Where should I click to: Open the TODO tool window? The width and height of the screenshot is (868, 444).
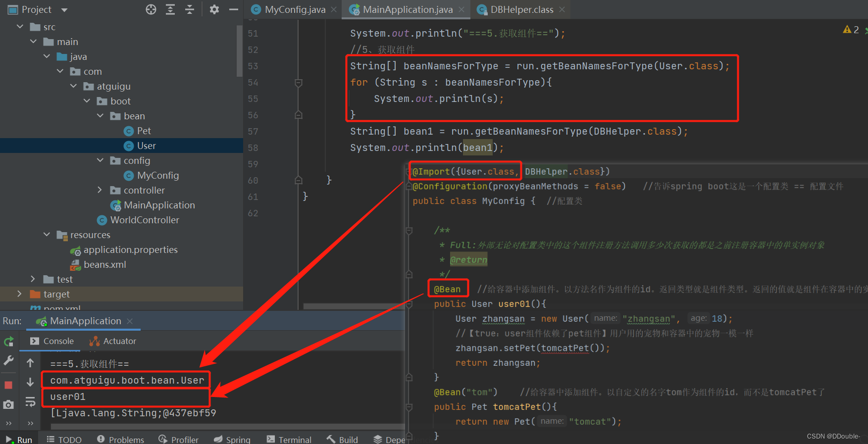(x=64, y=440)
